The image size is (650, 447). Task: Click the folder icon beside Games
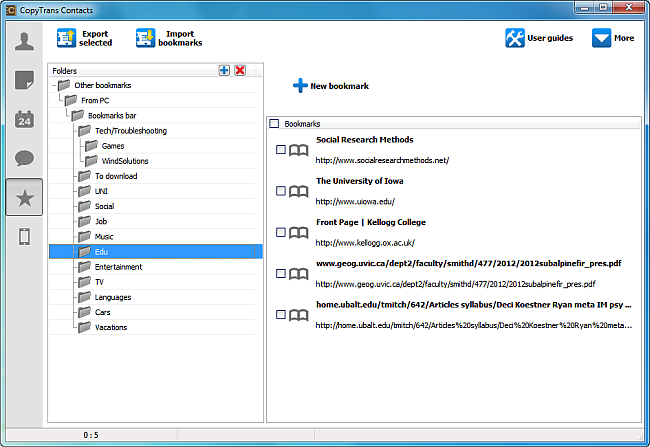pyautogui.click(x=91, y=146)
